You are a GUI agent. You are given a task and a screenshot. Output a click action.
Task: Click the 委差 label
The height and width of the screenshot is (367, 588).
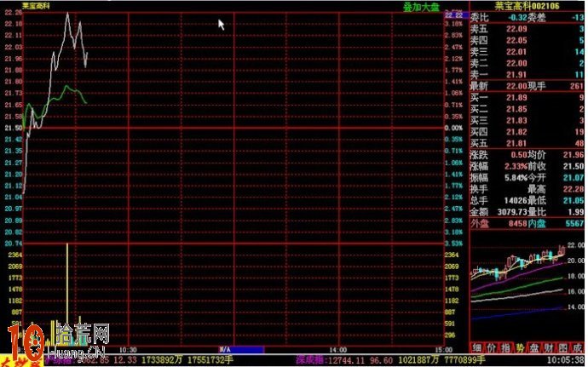click(x=537, y=17)
